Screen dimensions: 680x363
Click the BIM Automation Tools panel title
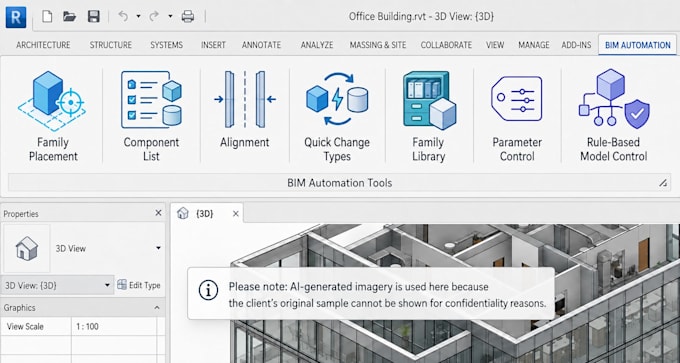340,183
